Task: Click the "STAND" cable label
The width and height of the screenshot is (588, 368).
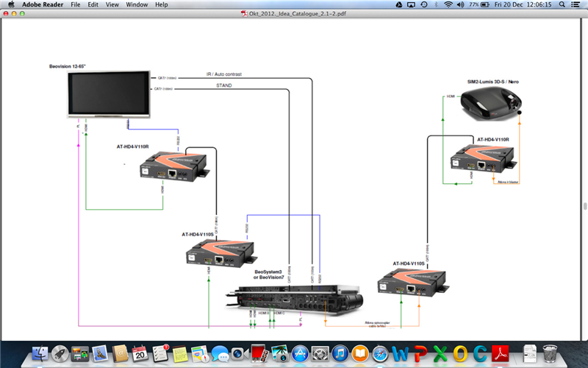Action: tap(224, 85)
